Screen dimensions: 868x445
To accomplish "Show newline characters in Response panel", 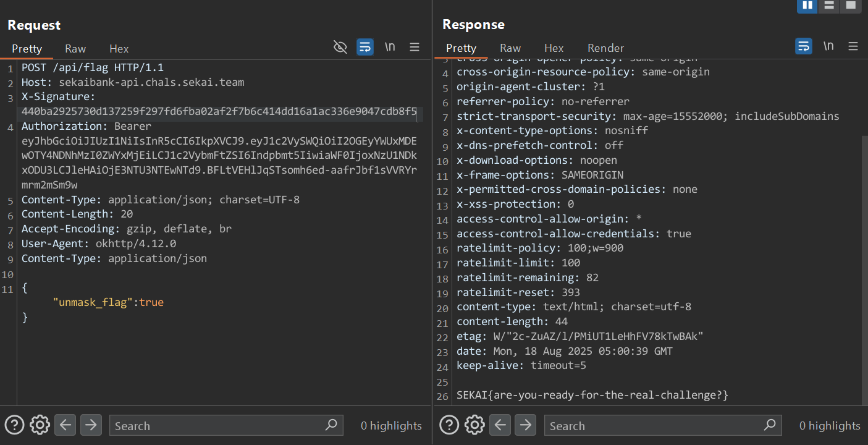I will 828,46.
